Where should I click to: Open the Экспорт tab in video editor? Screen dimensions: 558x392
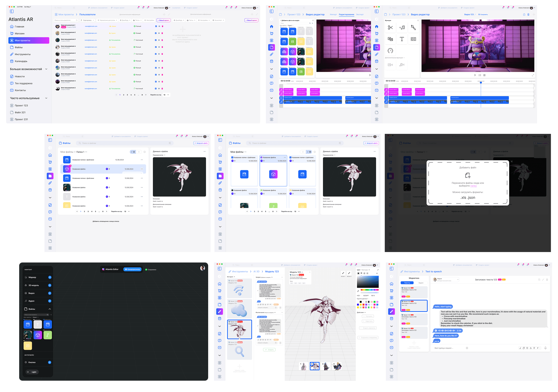pos(360,15)
